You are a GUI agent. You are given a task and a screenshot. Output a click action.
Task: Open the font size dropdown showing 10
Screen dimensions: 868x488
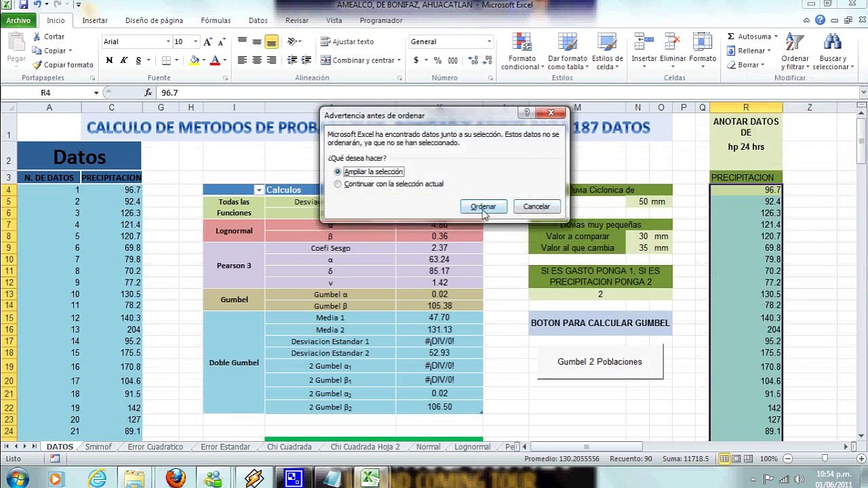195,42
